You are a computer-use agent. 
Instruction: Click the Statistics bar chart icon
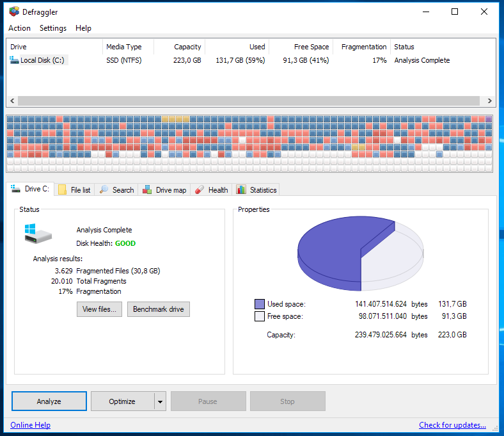click(x=241, y=190)
